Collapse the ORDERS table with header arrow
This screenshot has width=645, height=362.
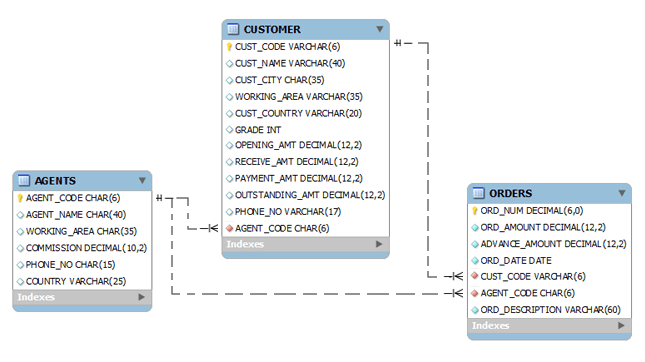[622, 193]
